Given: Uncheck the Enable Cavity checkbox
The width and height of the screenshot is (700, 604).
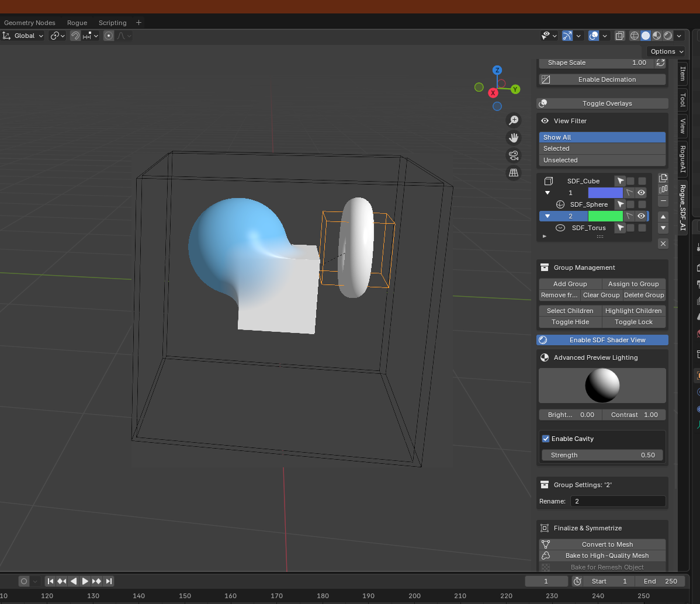Looking at the screenshot, I should tap(546, 439).
